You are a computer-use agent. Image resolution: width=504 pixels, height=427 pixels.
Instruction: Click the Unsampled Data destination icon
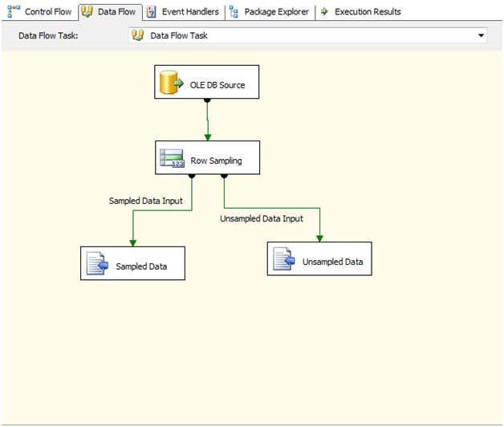(x=283, y=260)
